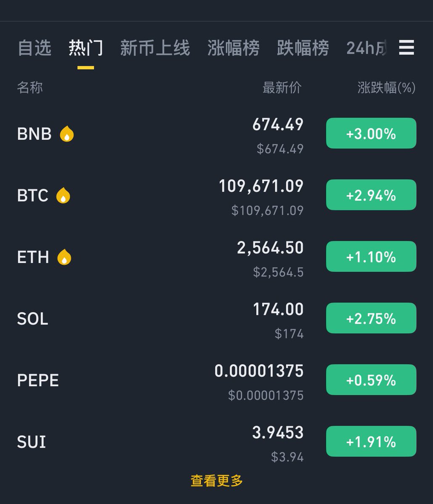433x504 pixels.
Task: Select the 新币上线 new listings tab
Action: click(155, 48)
